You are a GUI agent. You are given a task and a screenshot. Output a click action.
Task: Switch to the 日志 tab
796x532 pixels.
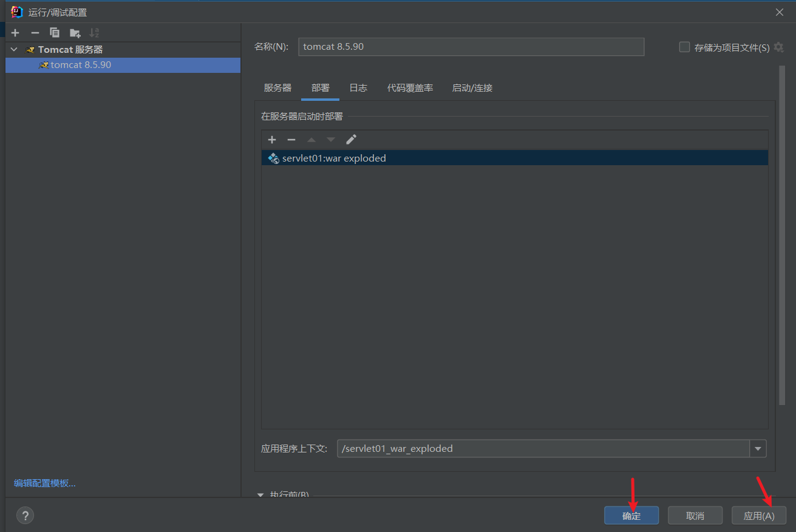(x=358, y=88)
